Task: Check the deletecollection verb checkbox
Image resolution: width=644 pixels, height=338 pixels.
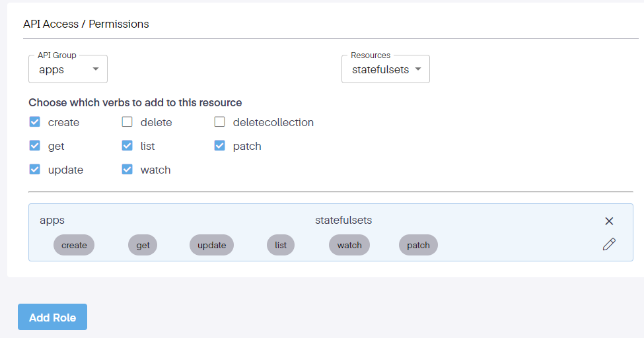Action: tap(220, 122)
